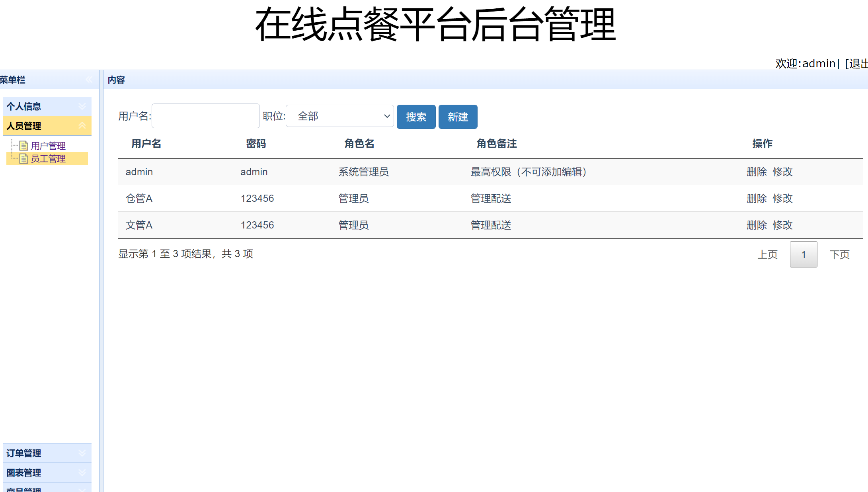This screenshot has height=492, width=868.
Task: Collapse the 菜单栏 sidebar with the « icon
Action: (89, 79)
